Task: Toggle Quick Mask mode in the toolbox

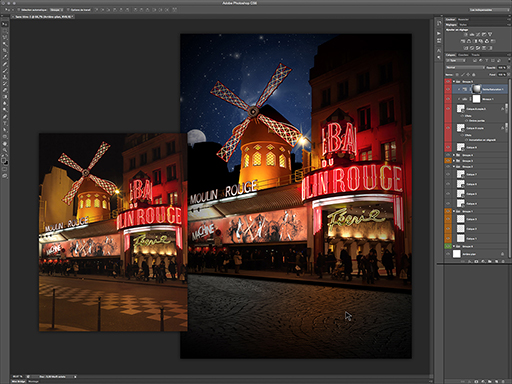Action: pos(5,169)
